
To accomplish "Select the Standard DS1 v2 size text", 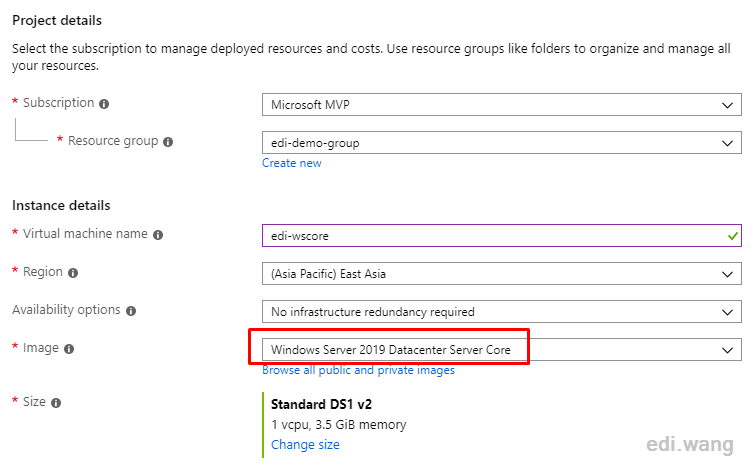I will tap(321, 405).
